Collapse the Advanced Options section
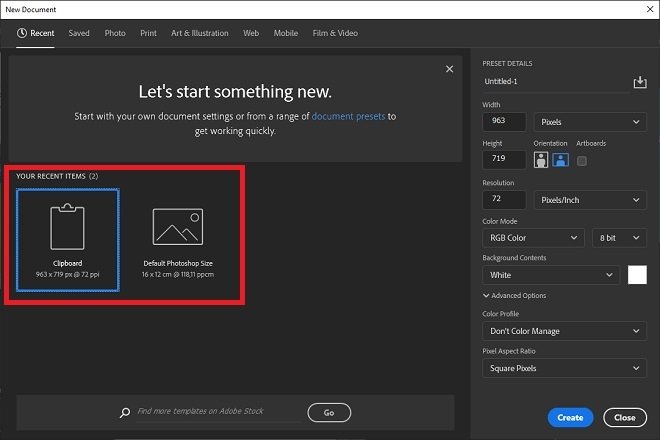Viewport: 660px width, 440px height. [514, 296]
